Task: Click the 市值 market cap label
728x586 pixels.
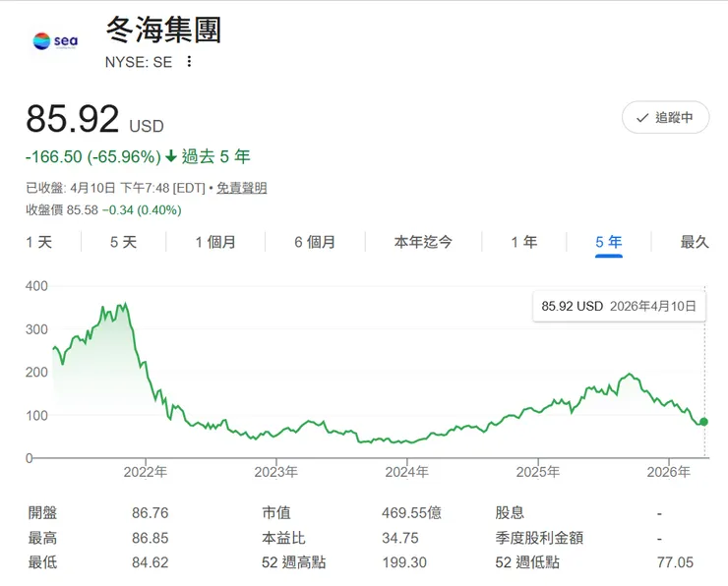Action: click(276, 512)
